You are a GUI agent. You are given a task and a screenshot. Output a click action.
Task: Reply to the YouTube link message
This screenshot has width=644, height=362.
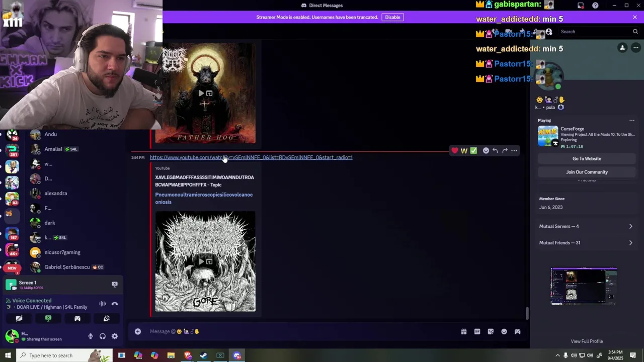tap(495, 150)
